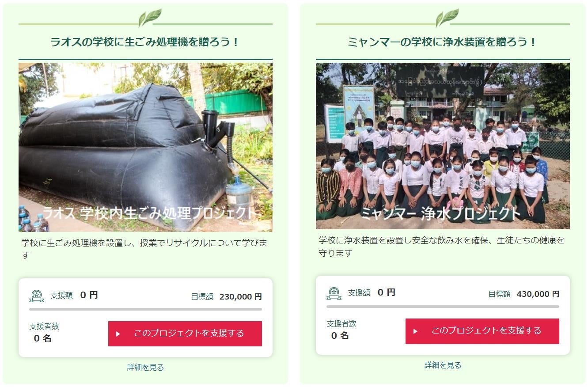Screen dimensions: 588x387
Task: Support the Myanmar water purification project
Action: (x=482, y=331)
